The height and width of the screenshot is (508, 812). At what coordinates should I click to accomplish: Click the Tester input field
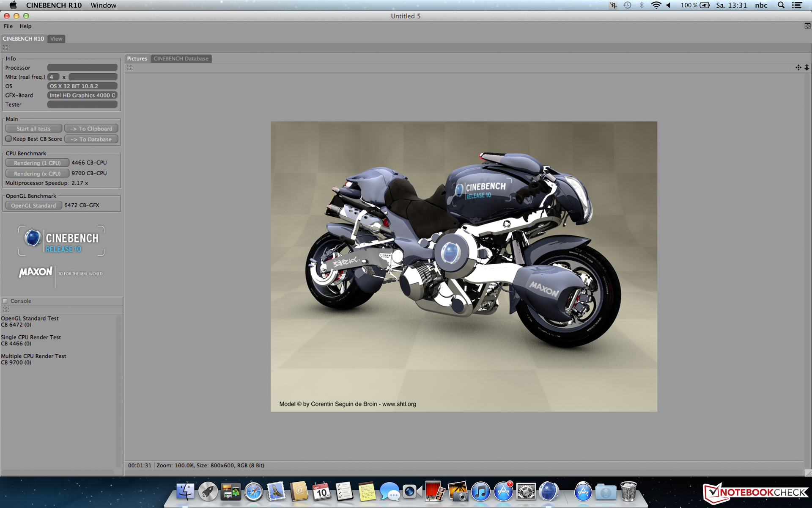[82, 105]
